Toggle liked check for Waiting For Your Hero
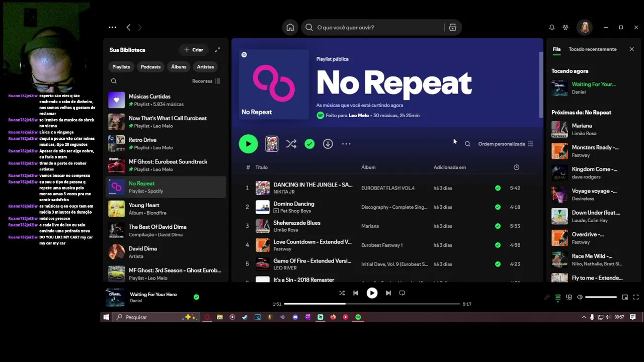The width and height of the screenshot is (644, 362). coord(196,297)
